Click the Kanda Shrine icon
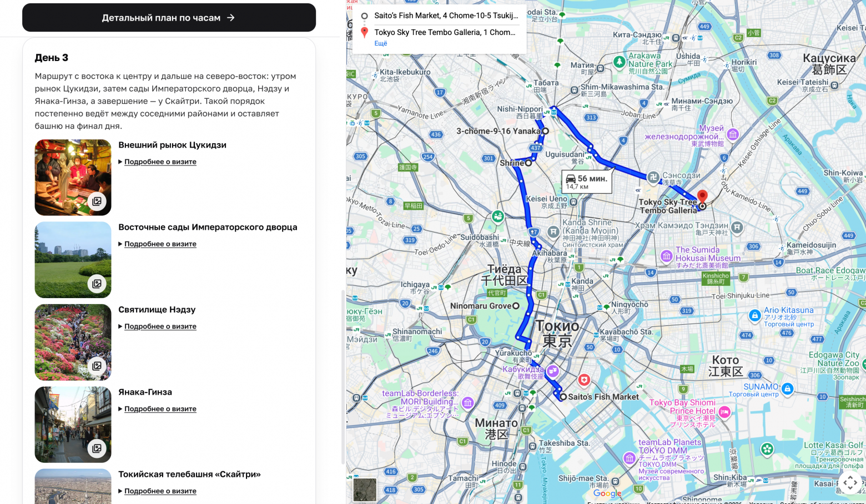This screenshot has height=504, width=866. pos(553,232)
